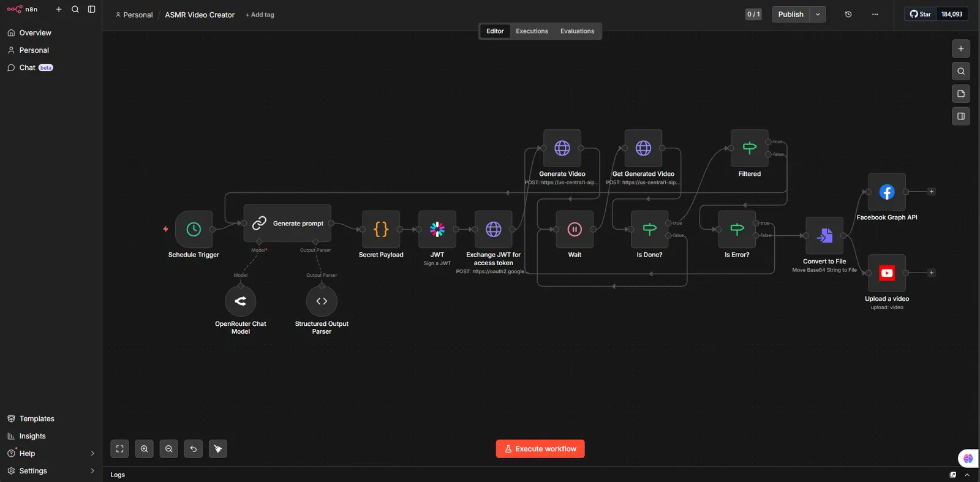Zoom in on the canvas
This screenshot has height=482, width=980.
(145, 449)
